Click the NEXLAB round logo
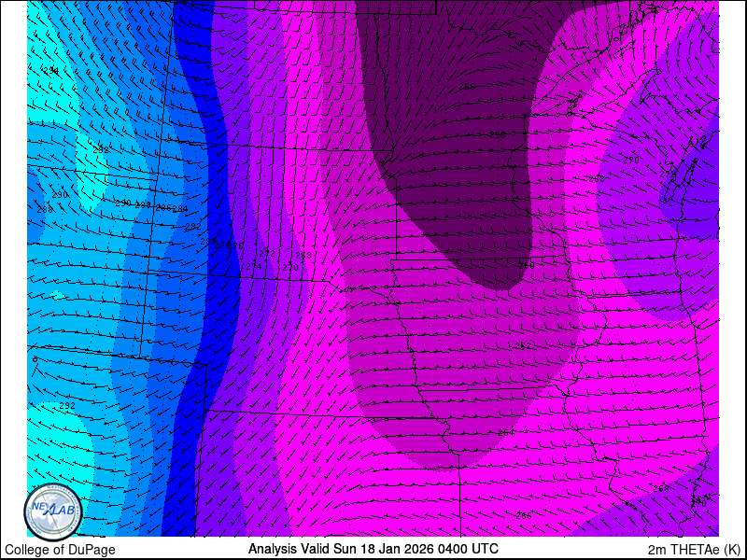The image size is (747, 560). click(53, 512)
